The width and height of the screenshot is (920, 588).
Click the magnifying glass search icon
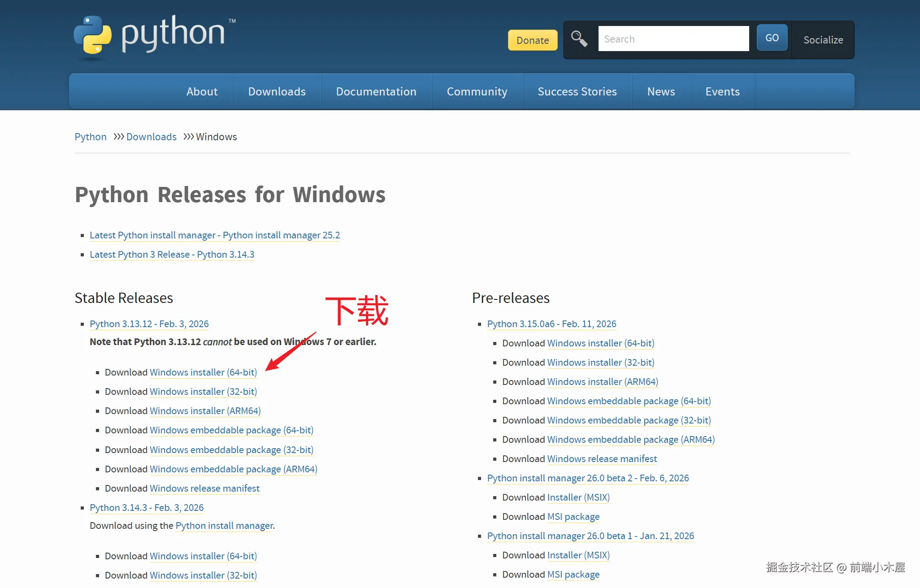[579, 39]
